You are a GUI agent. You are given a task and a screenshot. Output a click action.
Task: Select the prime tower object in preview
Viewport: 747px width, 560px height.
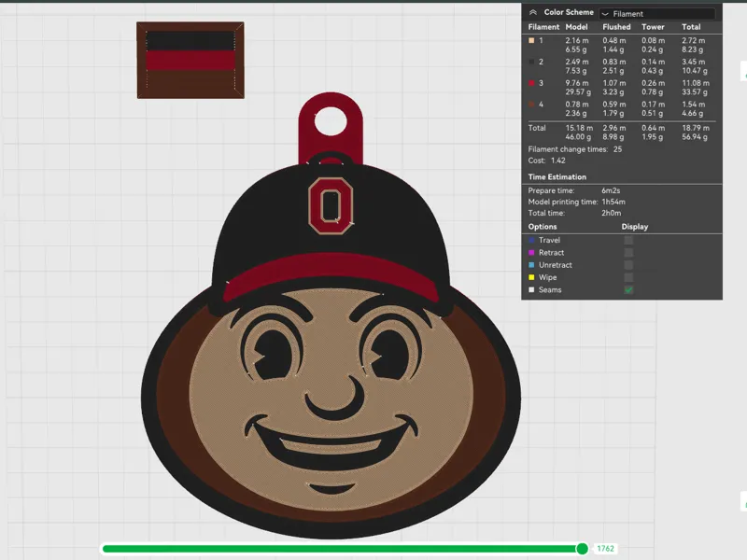[190, 60]
